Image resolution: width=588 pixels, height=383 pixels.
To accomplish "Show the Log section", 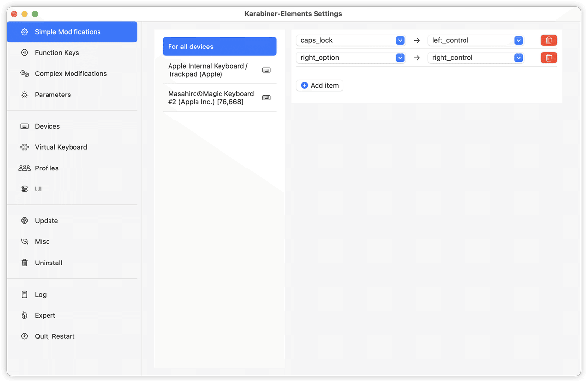I will pos(72,295).
